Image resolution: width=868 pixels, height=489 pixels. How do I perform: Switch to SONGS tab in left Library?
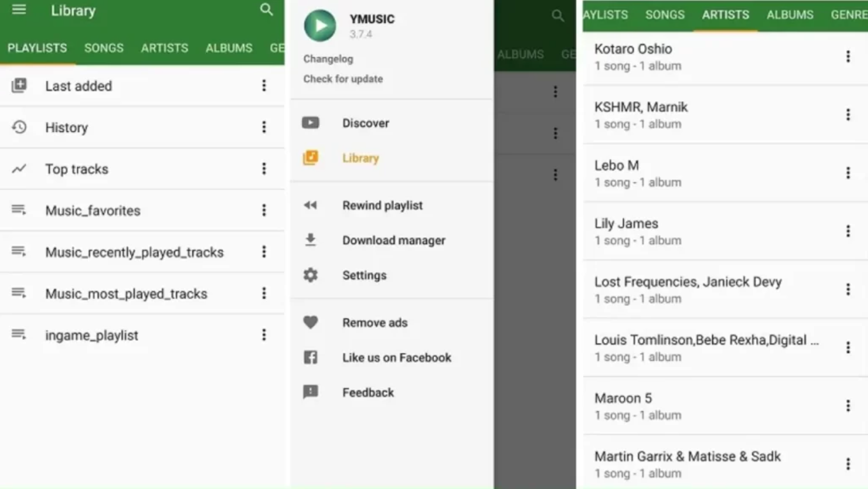[x=104, y=48]
